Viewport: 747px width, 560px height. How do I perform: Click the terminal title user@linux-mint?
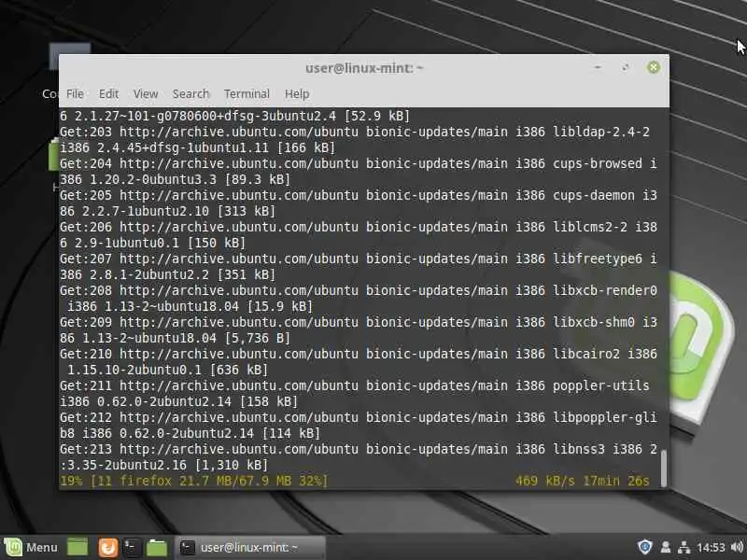(364, 68)
